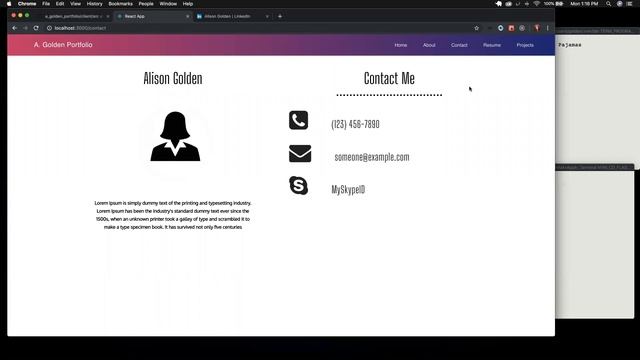
Task: Open the Contact link in the navbar
Action: click(459, 45)
